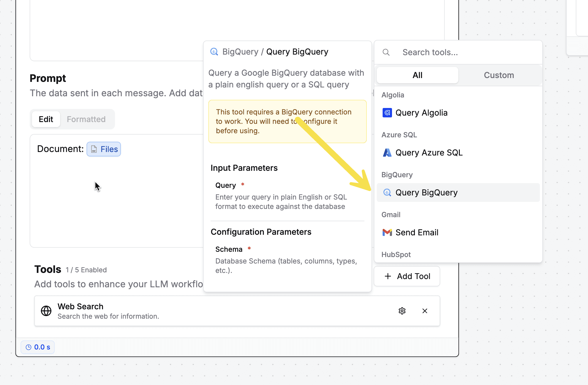Viewport: 588px width, 385px height.
Task: Click the Prompt section heading
Action: [48, 78]
